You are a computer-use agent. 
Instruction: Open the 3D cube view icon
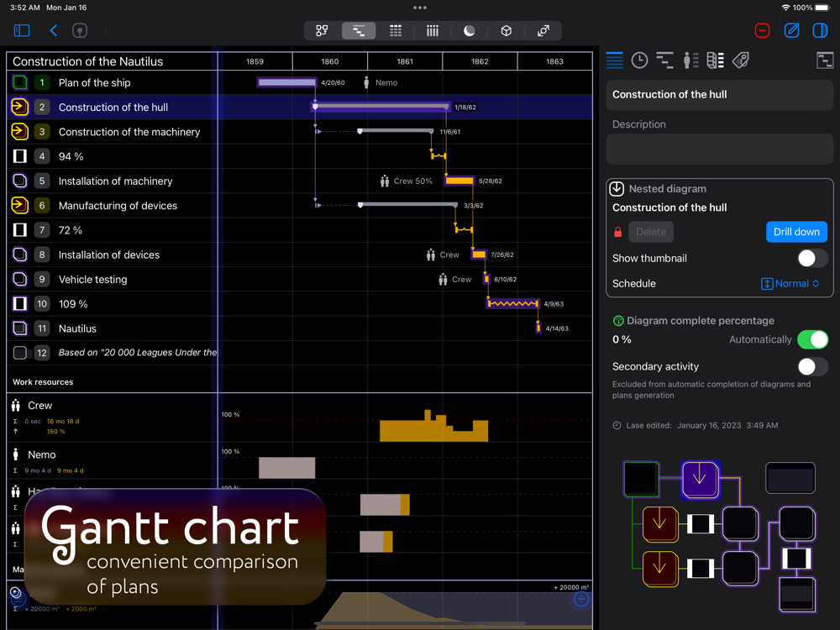click(x=507, y=30)
